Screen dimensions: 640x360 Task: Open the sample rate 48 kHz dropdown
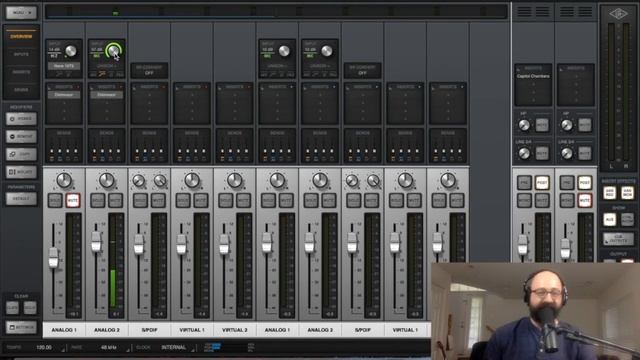pos(109,347)
